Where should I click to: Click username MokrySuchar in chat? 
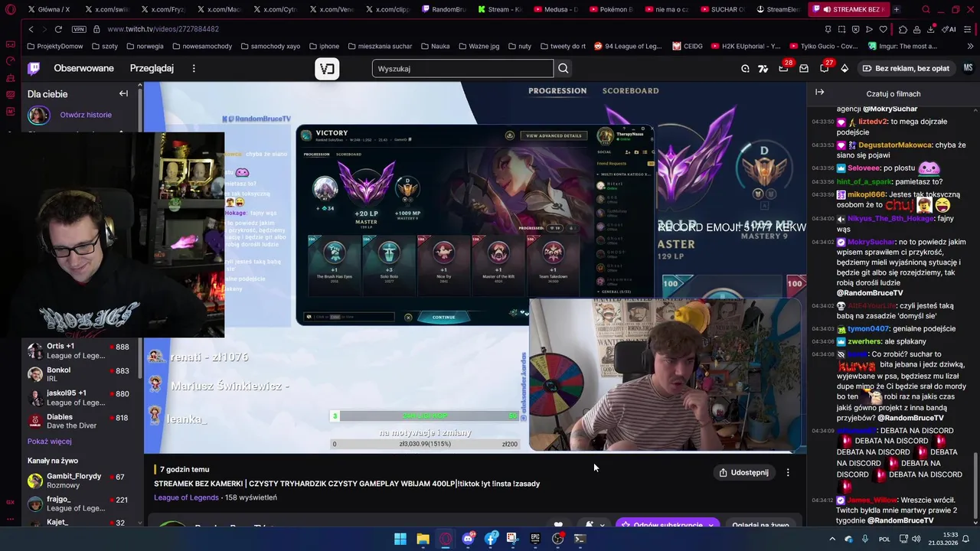[x=871, y=242]
